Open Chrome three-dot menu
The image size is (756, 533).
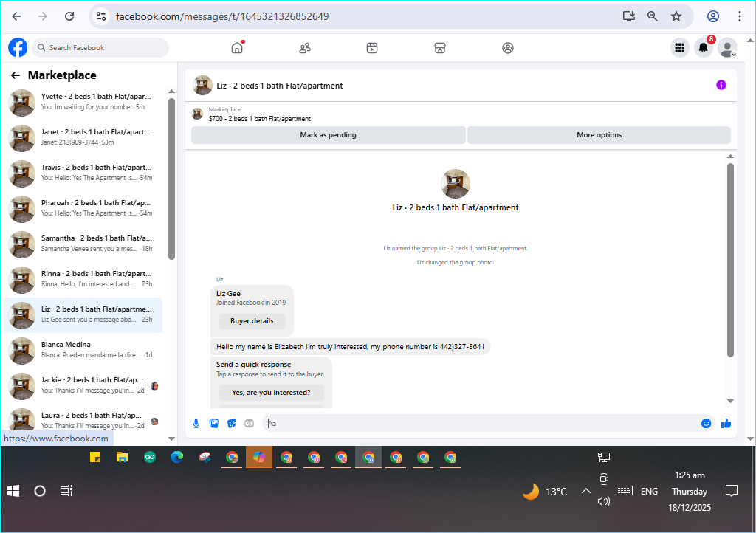point(740,16)
